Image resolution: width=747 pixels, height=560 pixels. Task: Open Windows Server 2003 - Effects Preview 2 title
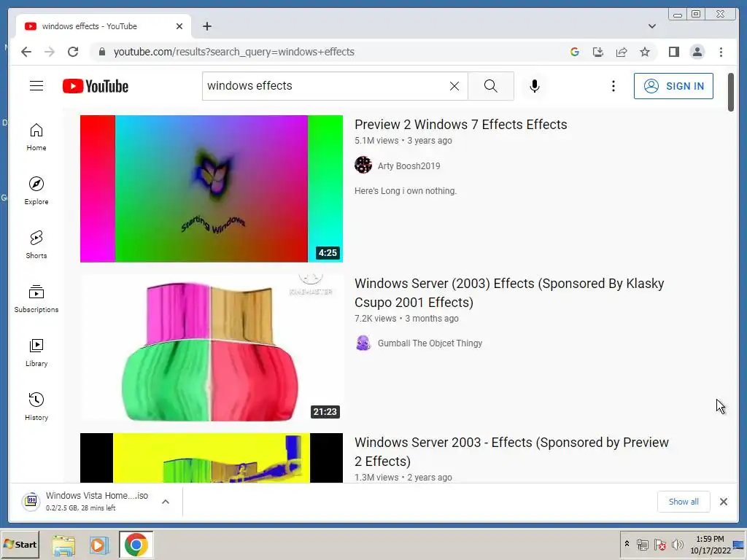pos(511,451)
